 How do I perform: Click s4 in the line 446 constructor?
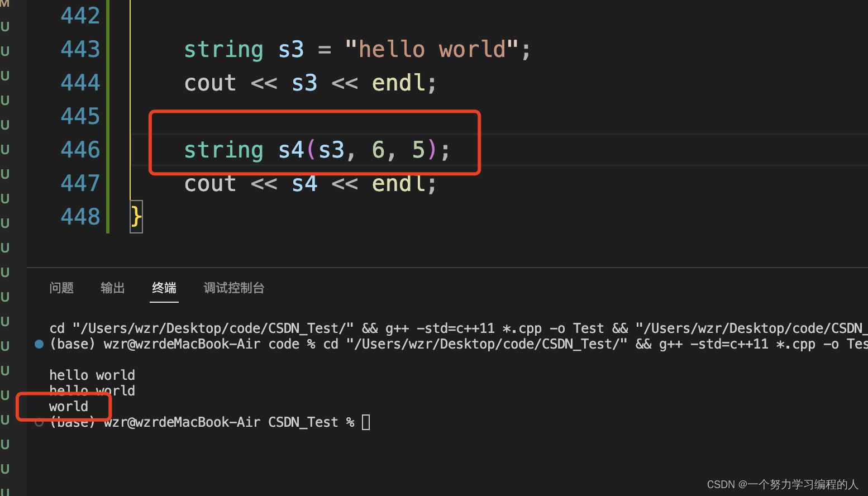[x=291, y=150]
